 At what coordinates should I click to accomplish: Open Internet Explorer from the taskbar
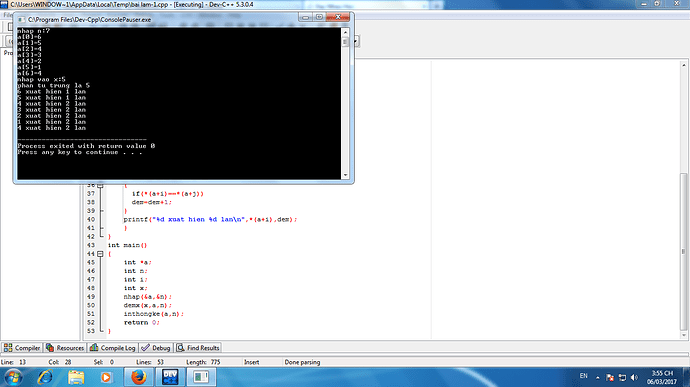[x=44, y=377]
